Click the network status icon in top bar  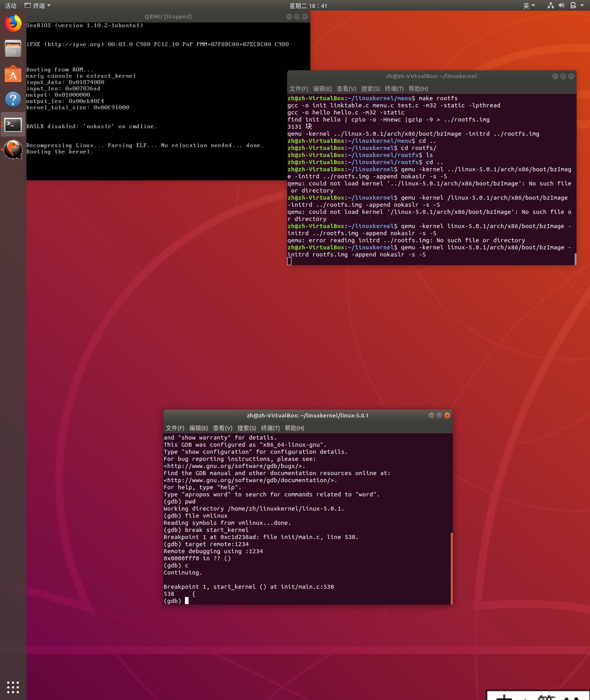(551, 6)
